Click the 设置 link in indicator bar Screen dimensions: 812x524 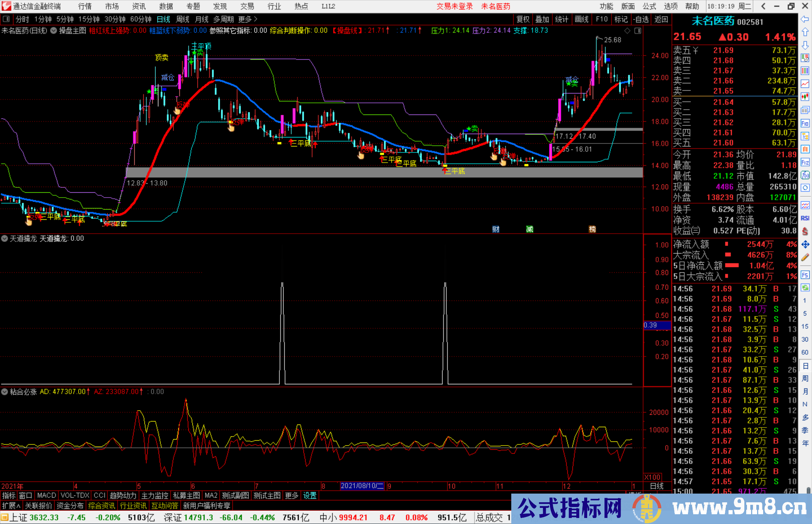[310, 495]
